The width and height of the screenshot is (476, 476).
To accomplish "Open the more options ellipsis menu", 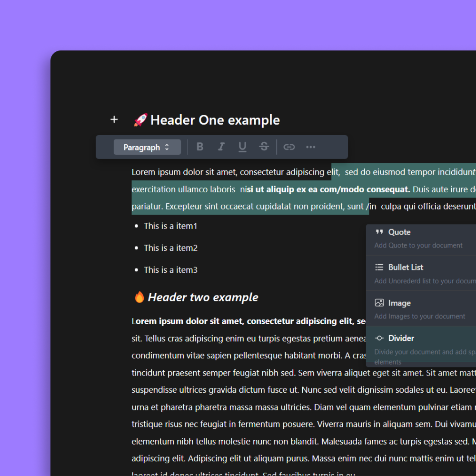I will tap(310, 147).
